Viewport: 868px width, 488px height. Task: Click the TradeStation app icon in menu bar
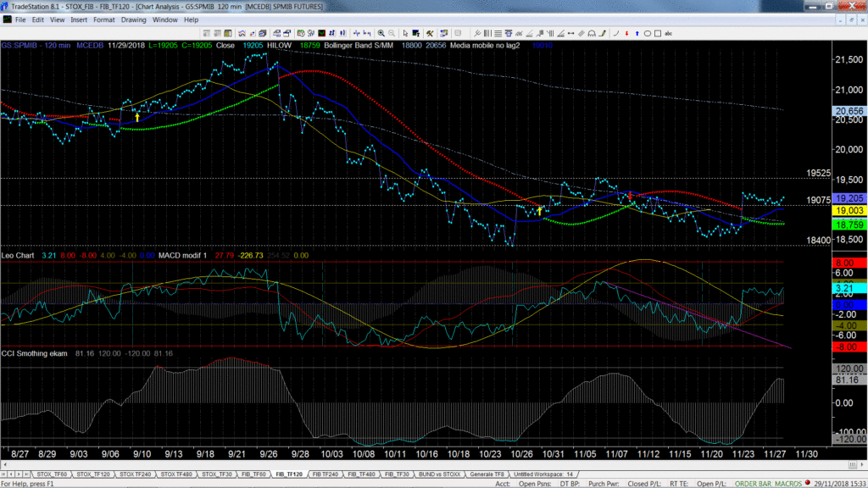[x=7, y=19]
